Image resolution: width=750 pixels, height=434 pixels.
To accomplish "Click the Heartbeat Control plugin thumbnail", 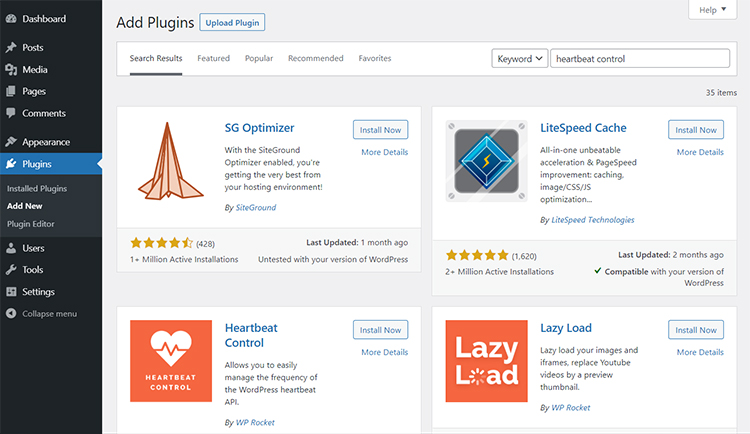I will tap(171, 361).
